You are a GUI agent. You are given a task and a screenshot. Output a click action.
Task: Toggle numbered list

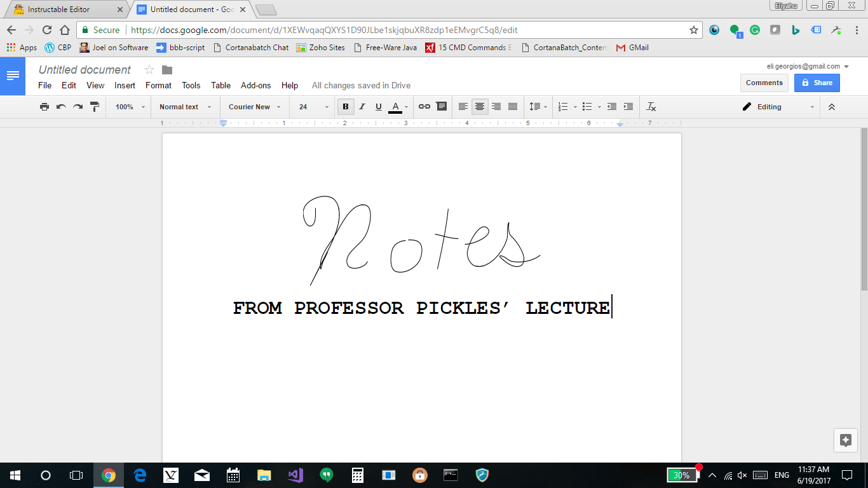[562, 107]
